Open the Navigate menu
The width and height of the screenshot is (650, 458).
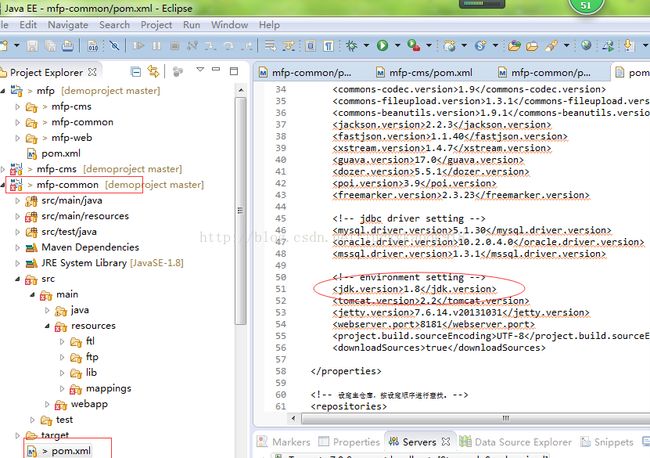pos(68,25)
